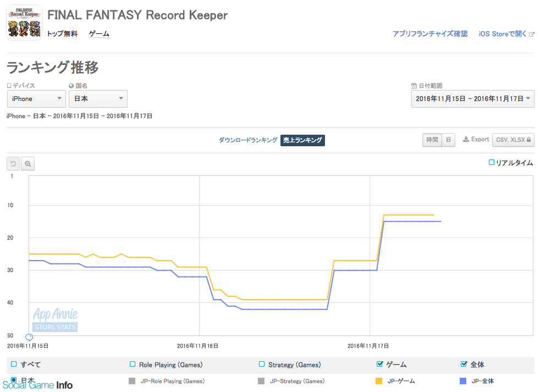Open the date range picker dropdown
The width and height of the screenshot is (540, 392).
472,99
